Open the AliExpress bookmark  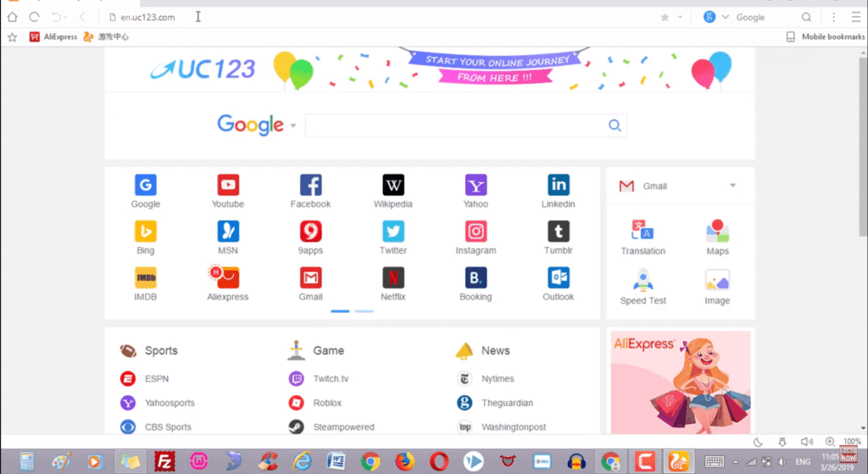53,36
